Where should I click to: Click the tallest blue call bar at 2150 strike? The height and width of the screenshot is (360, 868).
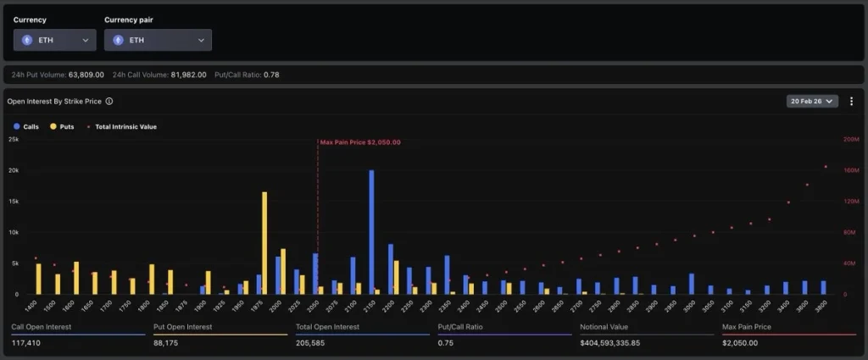[x=371, y=231]
